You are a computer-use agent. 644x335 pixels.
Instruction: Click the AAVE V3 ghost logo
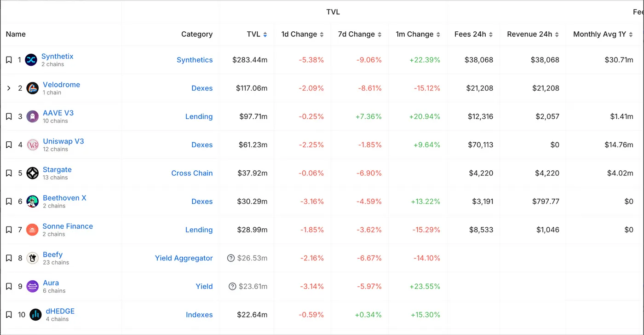point(32,116)
